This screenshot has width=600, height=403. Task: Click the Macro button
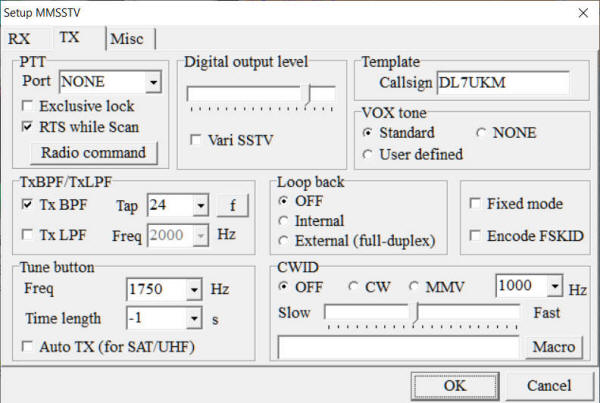[551, 347]
